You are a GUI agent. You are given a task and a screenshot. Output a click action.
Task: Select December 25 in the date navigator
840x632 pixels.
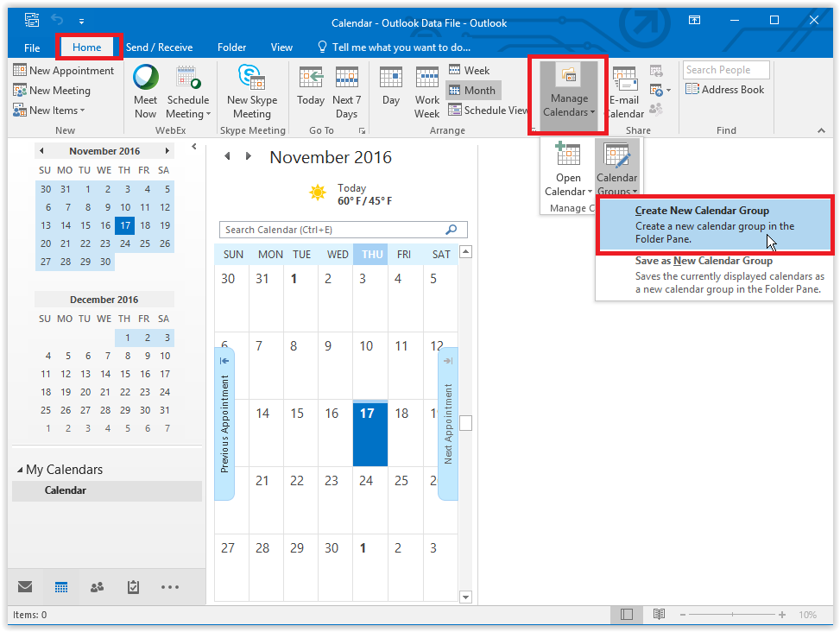point(46,410)
